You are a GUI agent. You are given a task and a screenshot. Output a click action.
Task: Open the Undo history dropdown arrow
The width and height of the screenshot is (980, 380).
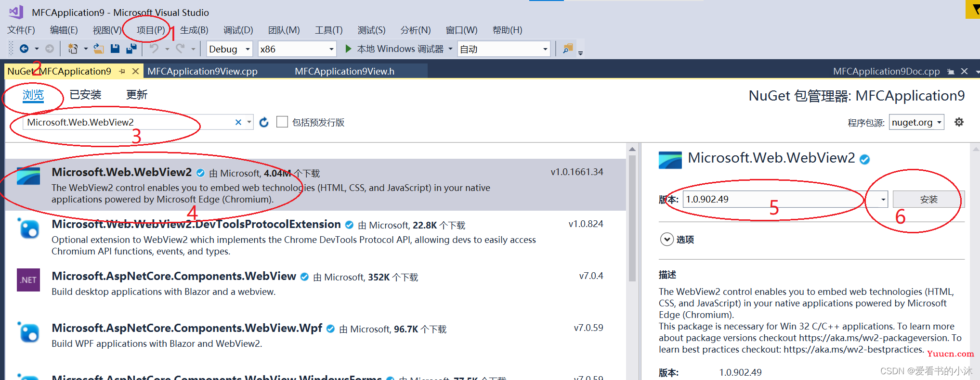[167, 49]
